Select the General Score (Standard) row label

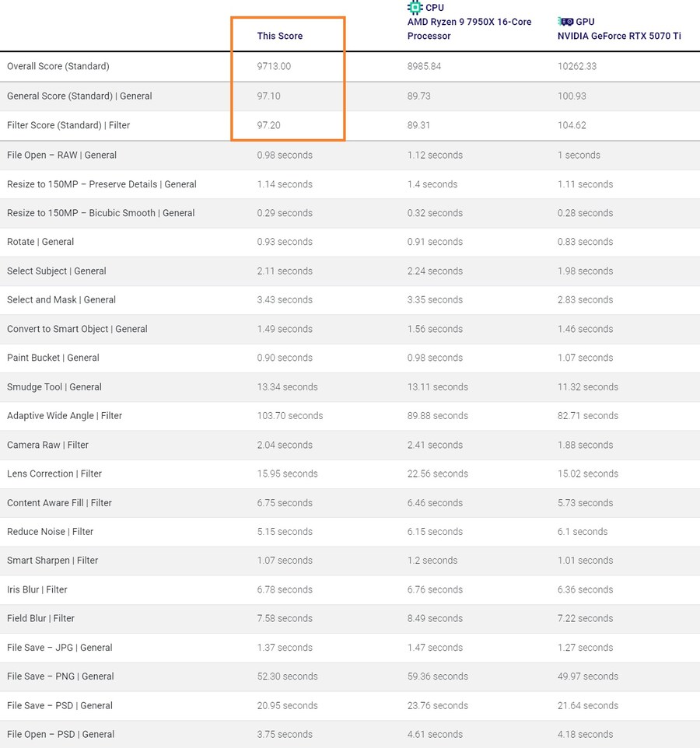[x=79, y=96]
